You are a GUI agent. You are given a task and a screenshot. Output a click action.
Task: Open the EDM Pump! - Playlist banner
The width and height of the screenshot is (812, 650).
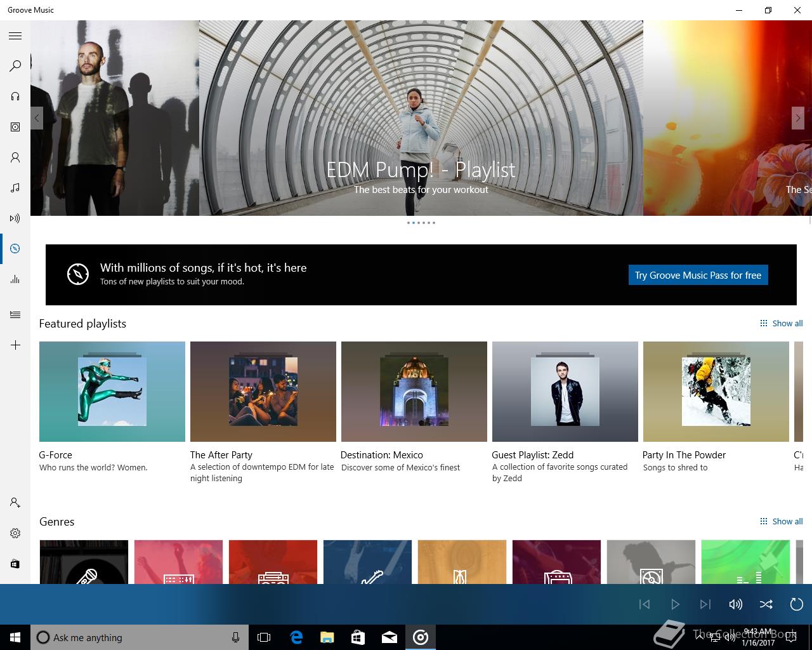click(x=421, y=118)
